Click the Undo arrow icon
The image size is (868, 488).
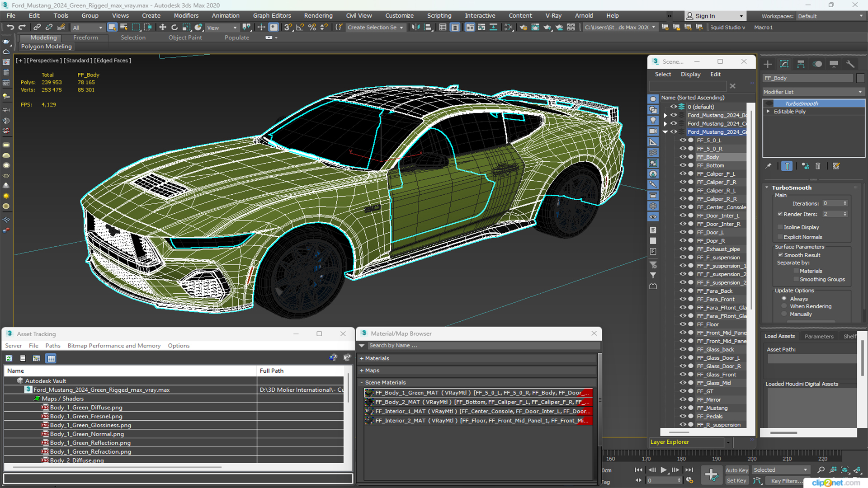point(10,27)
